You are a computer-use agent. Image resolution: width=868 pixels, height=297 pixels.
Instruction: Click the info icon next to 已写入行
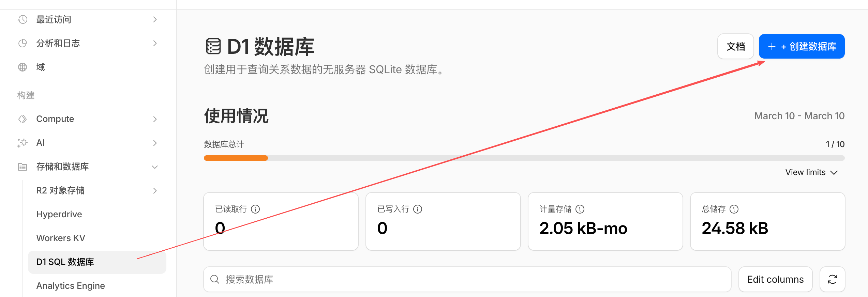(x=418, y=209)
